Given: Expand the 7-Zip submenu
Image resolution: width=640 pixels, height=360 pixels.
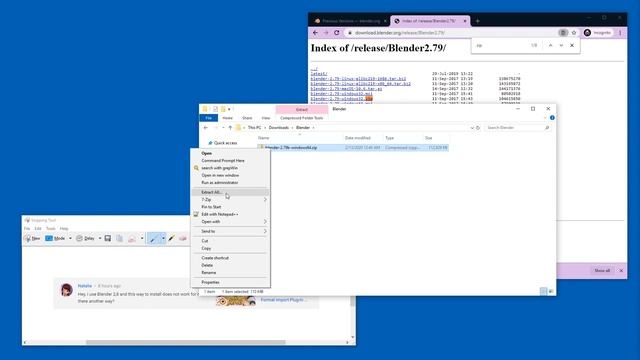Looking at the screenshot, I should (230, 200).
